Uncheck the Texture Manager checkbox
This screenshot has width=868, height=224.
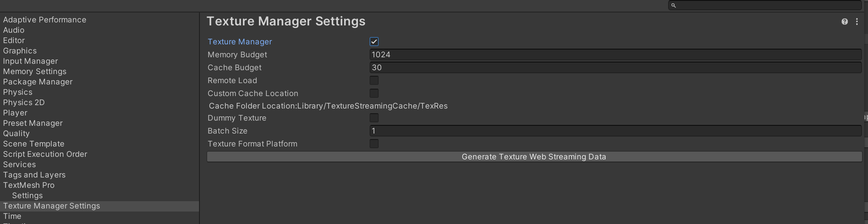click(x=374, y=42)
